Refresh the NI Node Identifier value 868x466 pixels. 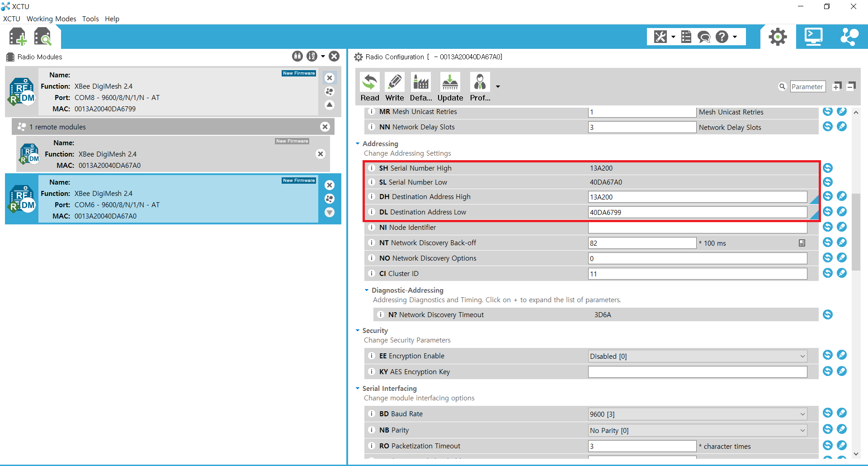point(828,227)
